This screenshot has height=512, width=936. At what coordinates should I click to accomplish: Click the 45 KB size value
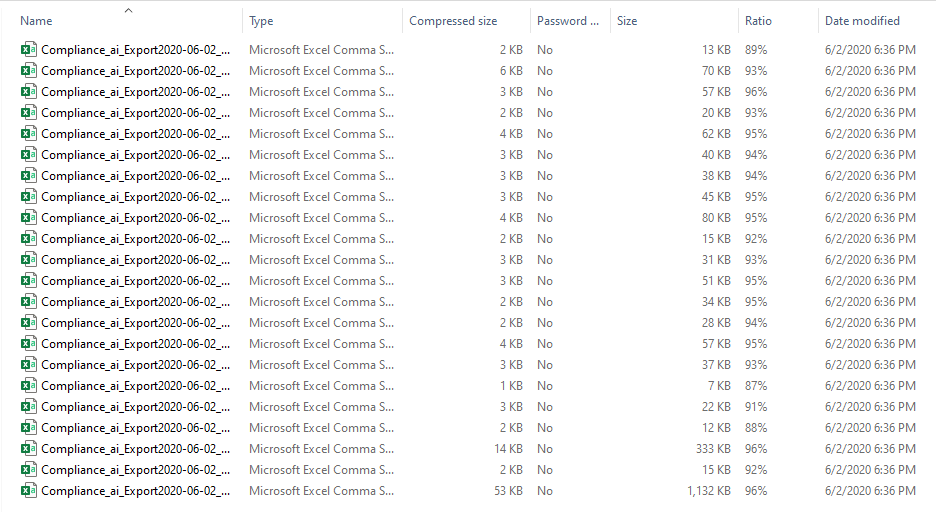pos(716,197)
